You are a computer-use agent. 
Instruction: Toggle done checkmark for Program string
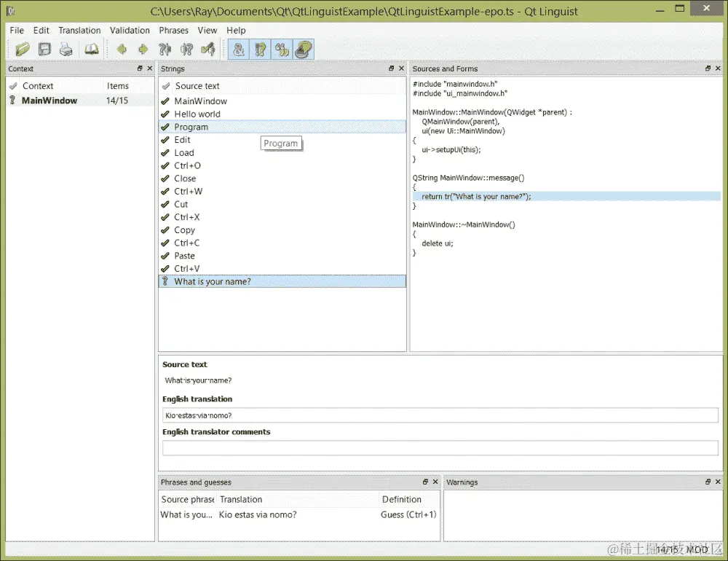(x=165, y=127)
